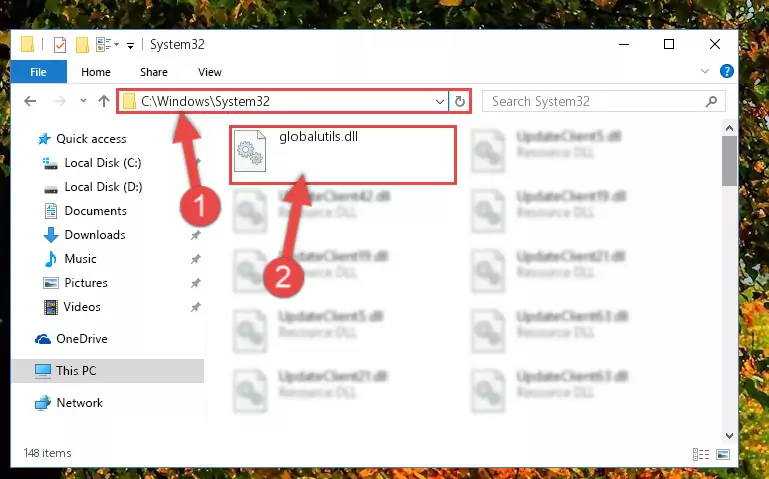769x479 pixels.
Task: Select Network in navigation pane
Action: [79, 403]
